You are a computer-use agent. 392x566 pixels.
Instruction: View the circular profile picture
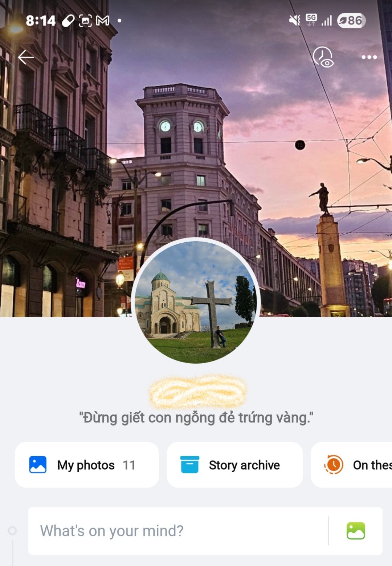[196, 301]
